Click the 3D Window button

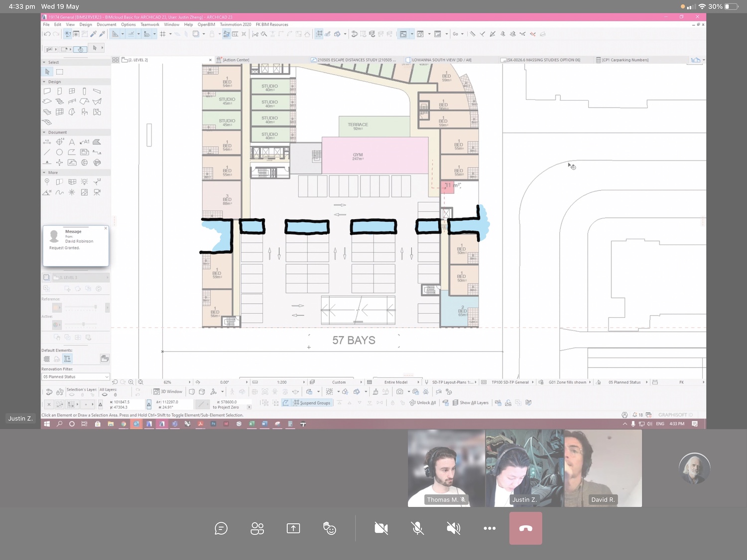tap(168, 392)
